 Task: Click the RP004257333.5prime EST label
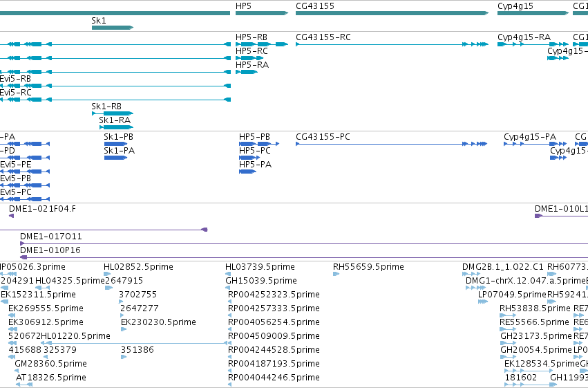(274, 309)
